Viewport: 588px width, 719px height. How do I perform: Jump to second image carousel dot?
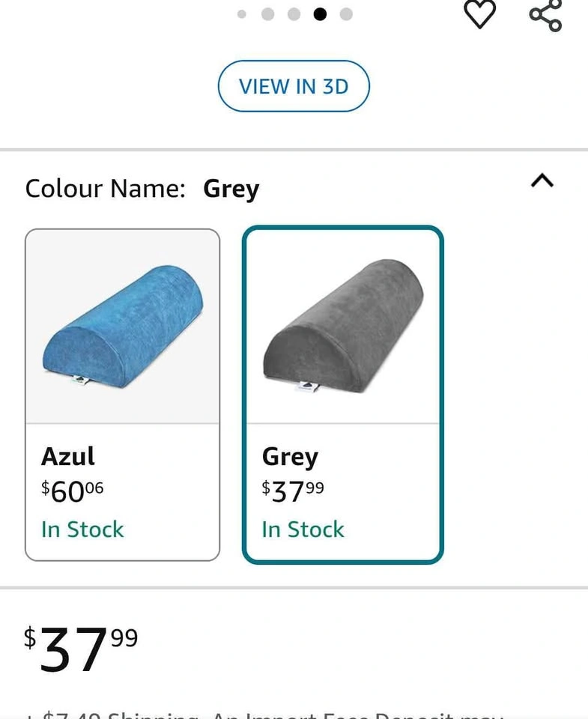pyautogui.click(x=267, y=14)
